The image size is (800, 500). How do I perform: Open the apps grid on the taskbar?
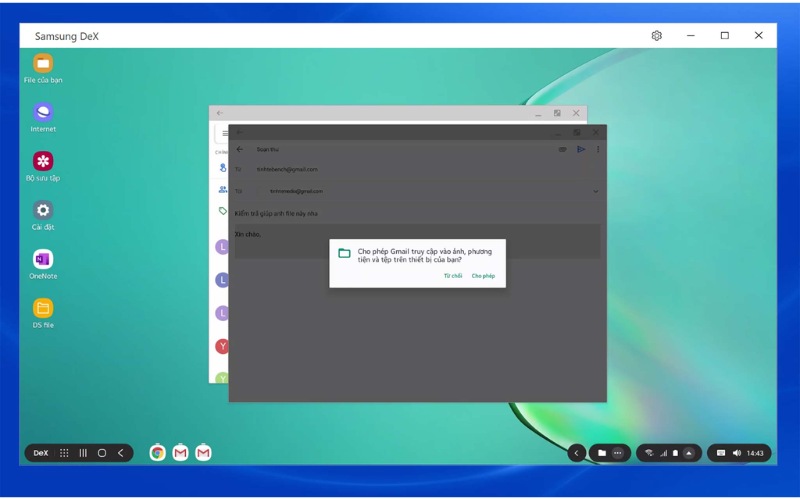64,453
